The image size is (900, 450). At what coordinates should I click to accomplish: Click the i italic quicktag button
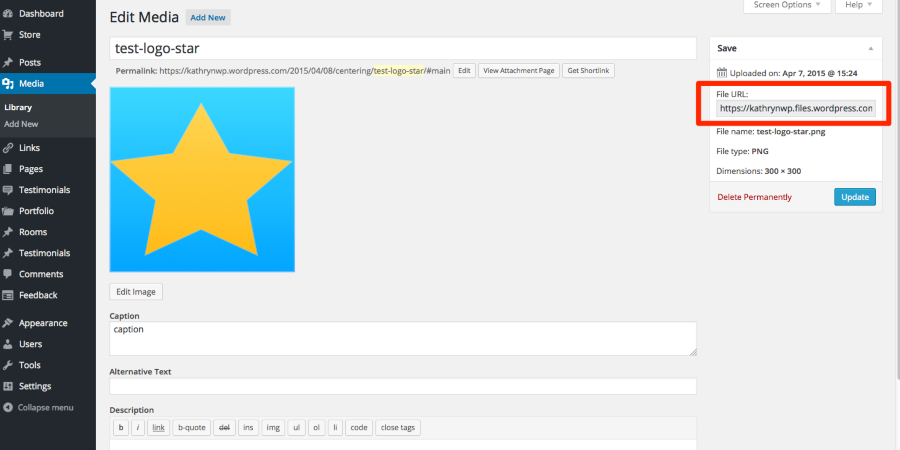(138, 428)
